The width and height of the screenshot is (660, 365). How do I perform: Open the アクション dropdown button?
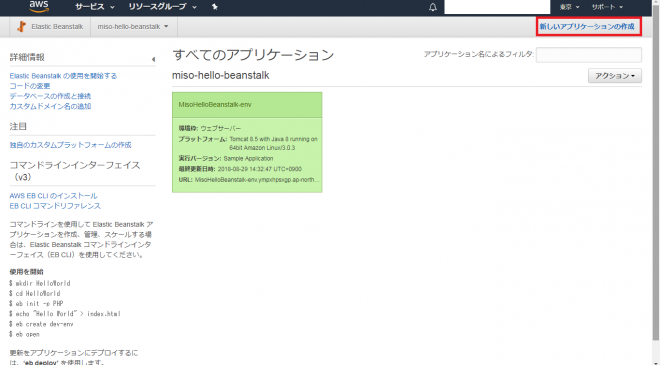(x=615, y=76)
